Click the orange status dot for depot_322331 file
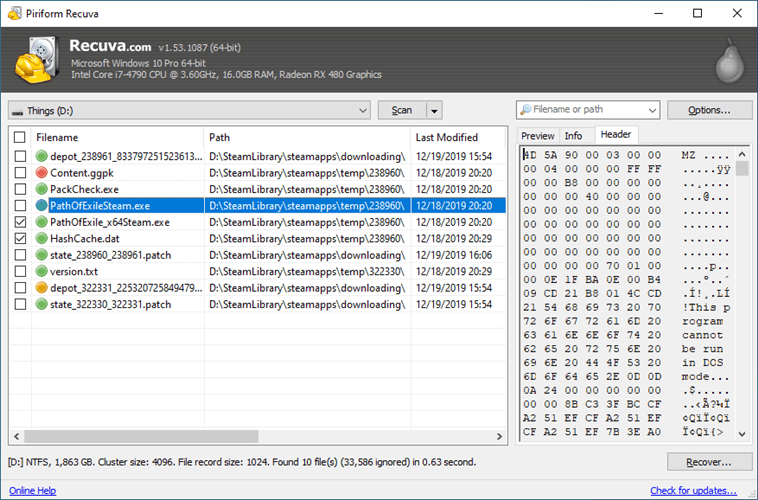 tap(42, 288)
